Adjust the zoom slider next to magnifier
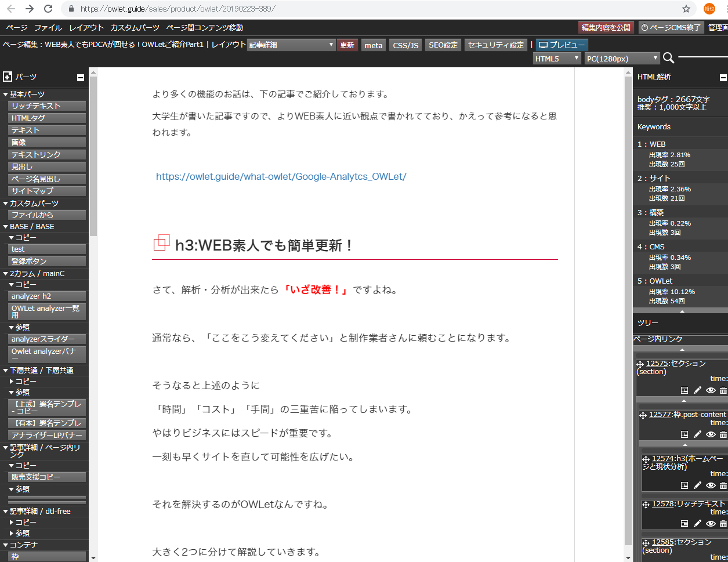Screen dimensions: 728x562 tap(703, 57)
